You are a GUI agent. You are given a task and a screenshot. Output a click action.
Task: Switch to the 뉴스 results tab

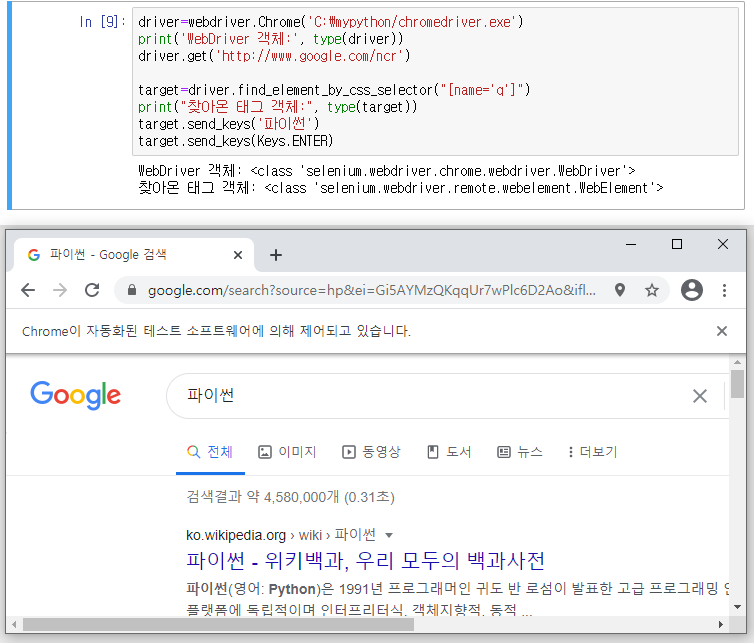519,452
